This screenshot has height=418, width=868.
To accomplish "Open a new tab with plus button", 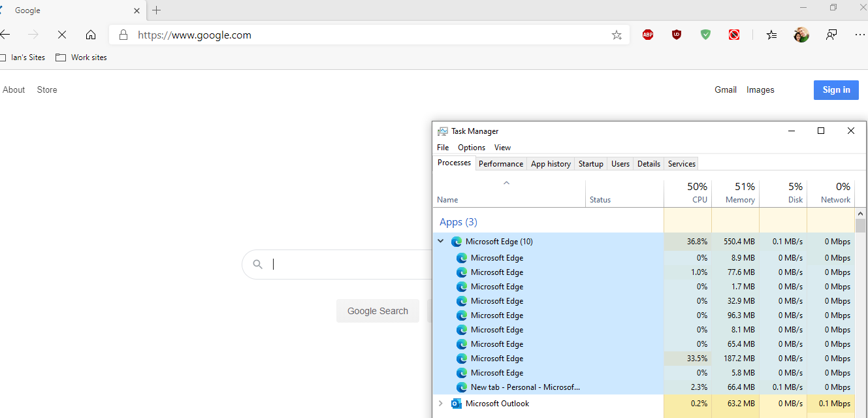I will tap(156, 10).
